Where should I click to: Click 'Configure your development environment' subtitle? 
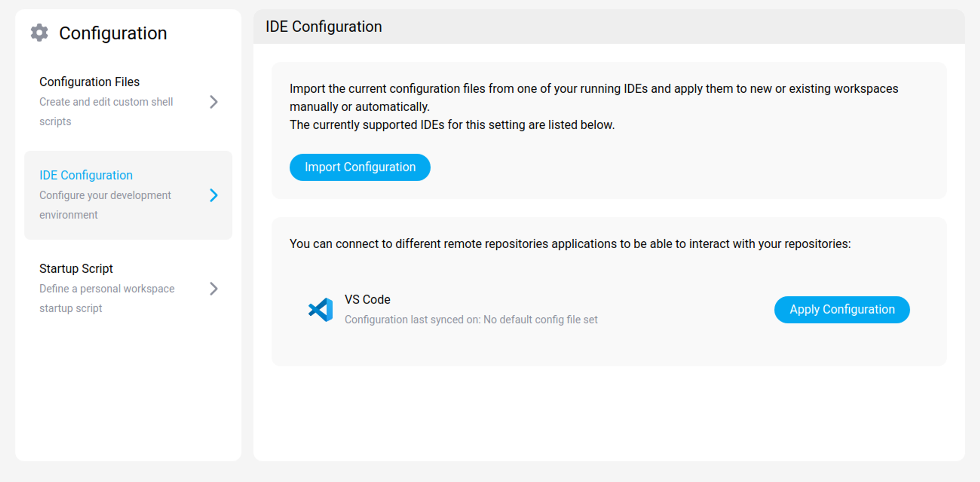(x=105, y=205)
